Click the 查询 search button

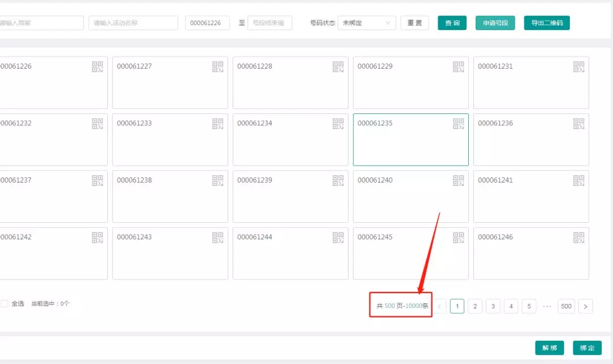pos(452,23)
